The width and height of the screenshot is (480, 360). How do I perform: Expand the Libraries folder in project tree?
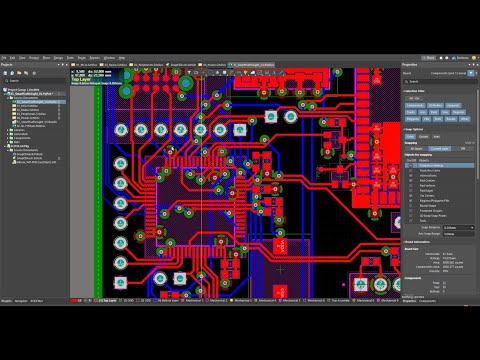tap(8, 130)
